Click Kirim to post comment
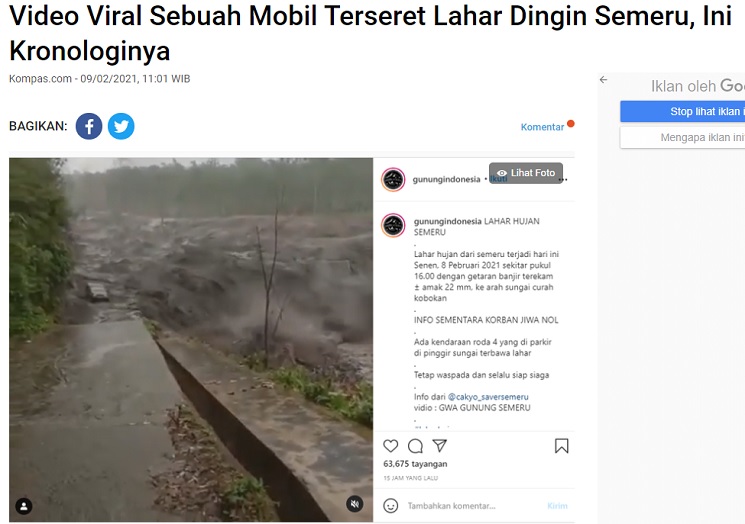745x524 pixels. pyautogui.click(x=557, y=506)
